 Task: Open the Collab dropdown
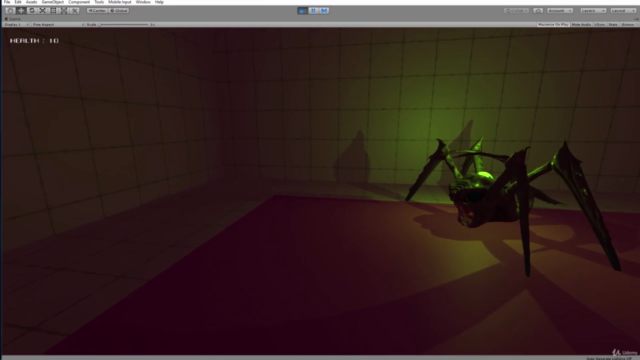[517, 11]
